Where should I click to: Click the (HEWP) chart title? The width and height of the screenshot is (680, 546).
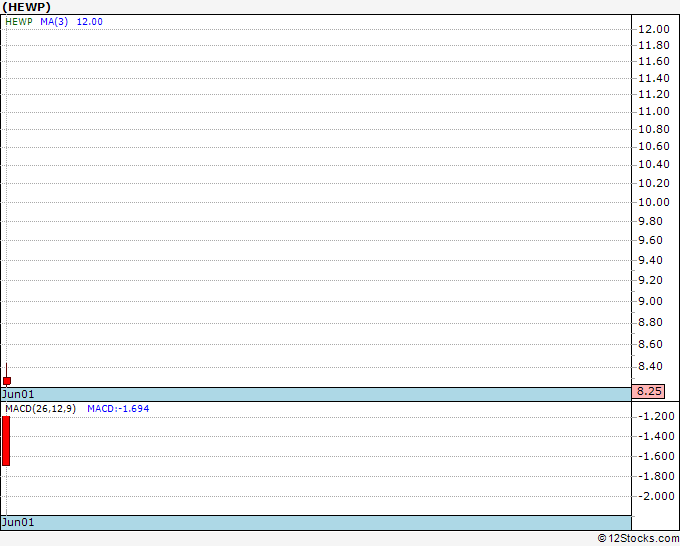(26, 7)
